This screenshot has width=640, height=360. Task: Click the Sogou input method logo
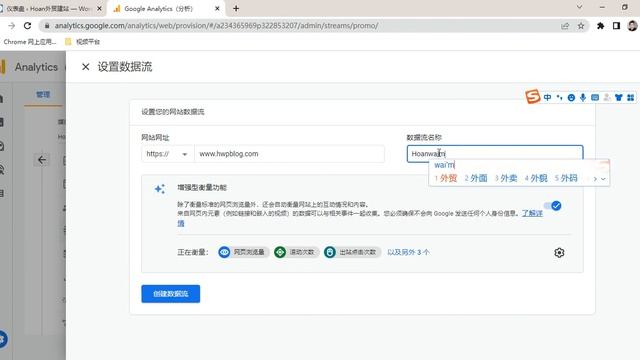point(533,97)
